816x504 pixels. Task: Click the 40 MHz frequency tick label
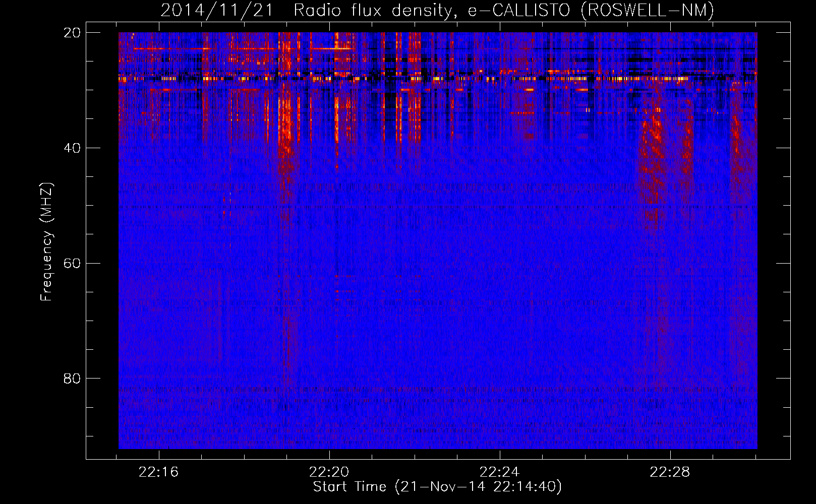point(73,148)
